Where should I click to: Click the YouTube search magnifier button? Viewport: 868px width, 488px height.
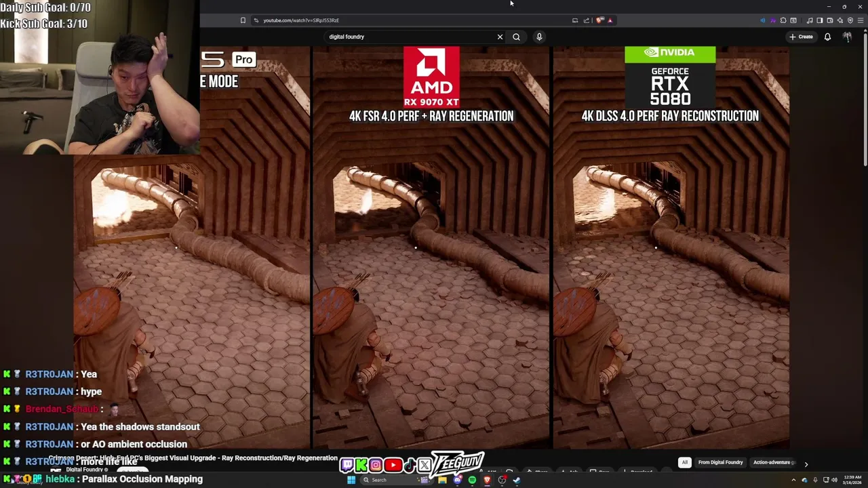[x=516, y=37]
